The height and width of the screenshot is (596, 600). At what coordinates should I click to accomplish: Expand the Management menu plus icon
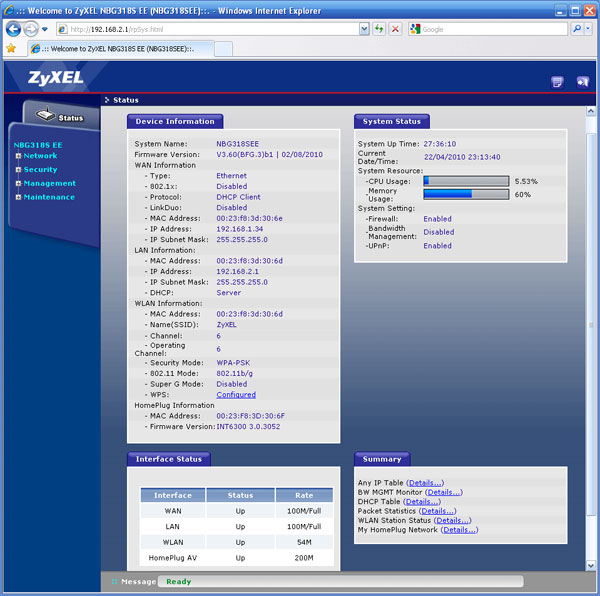pyautogui.click(x=18, y=183)
